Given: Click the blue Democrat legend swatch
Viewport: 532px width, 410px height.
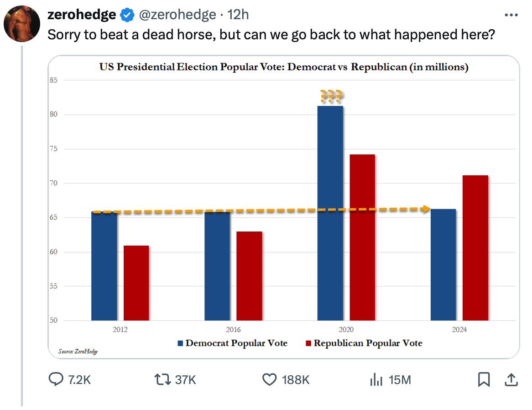Looking at the screenshot, I should point(180,343).
